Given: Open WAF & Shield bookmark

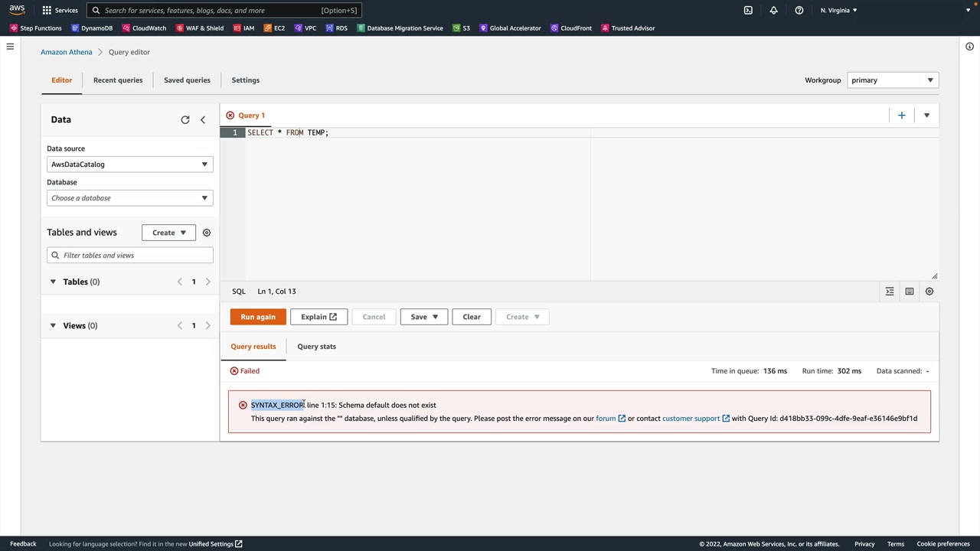Looking at the screenshot, I should (199, 28).
